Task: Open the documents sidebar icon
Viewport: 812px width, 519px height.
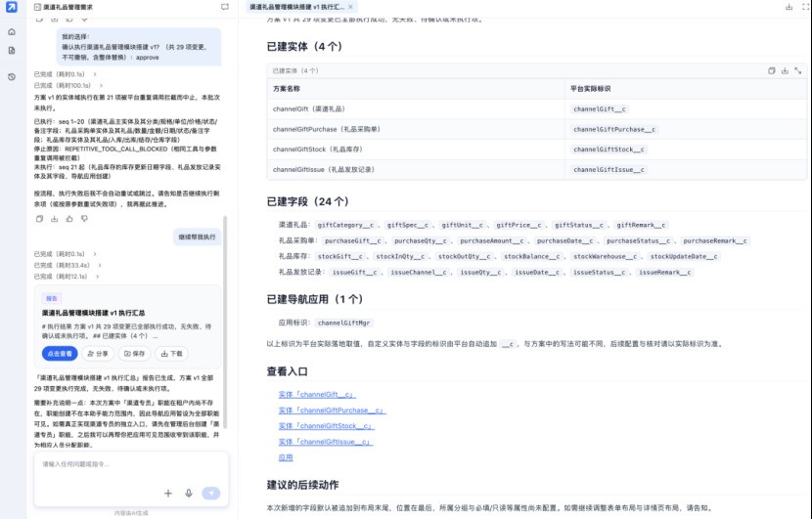Action: [x=12, y=50]
